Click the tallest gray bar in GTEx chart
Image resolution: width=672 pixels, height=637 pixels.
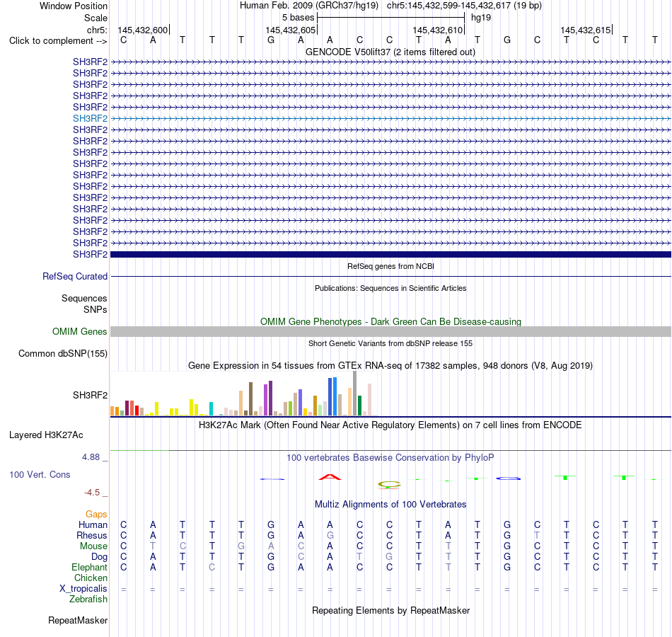coord(355,394)
